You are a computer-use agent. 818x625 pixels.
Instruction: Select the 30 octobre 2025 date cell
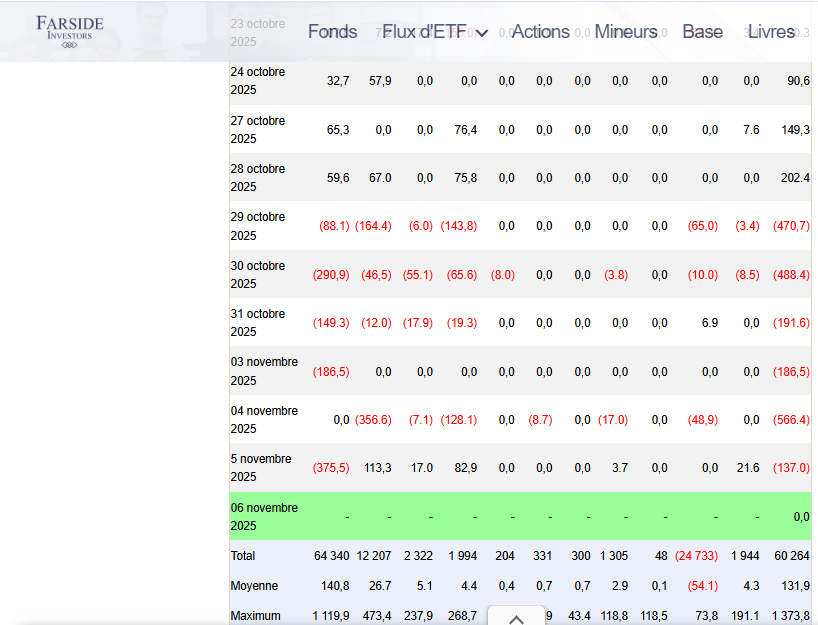coord(258,274)
